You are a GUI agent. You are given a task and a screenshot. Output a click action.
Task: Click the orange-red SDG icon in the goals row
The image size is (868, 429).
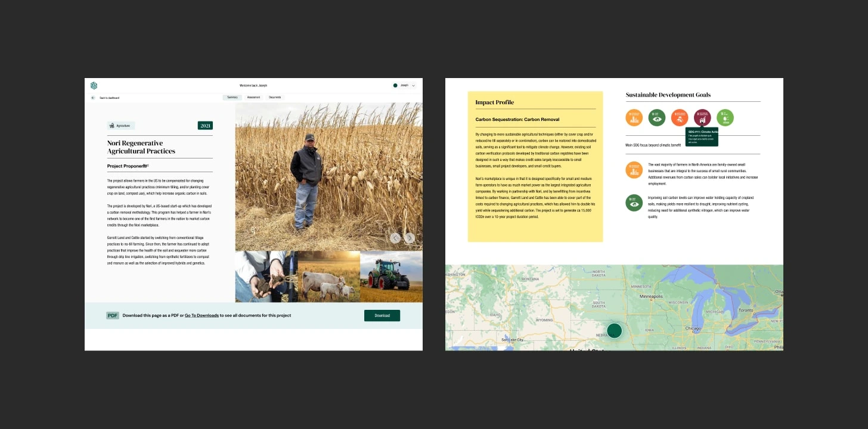(680, 118)
